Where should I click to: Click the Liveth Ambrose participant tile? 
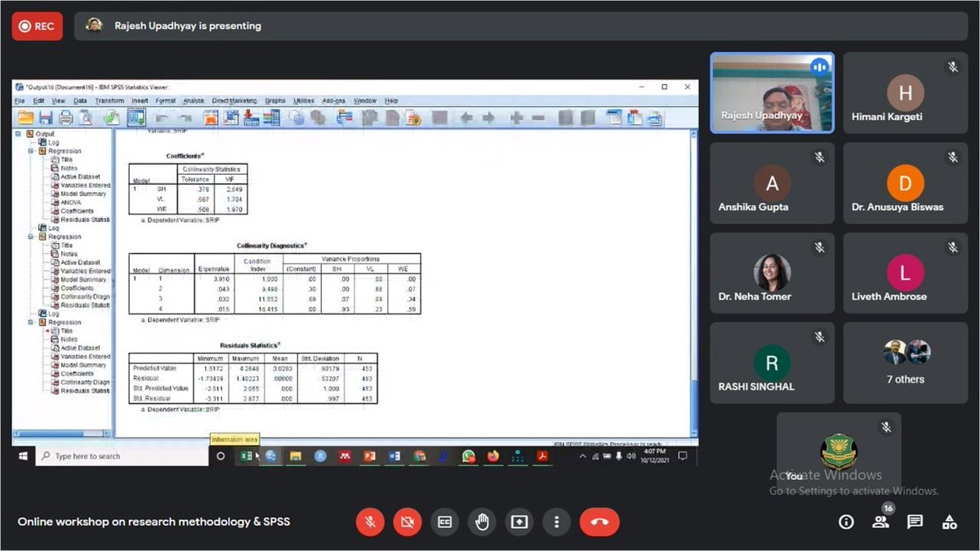tap(906, 273)
